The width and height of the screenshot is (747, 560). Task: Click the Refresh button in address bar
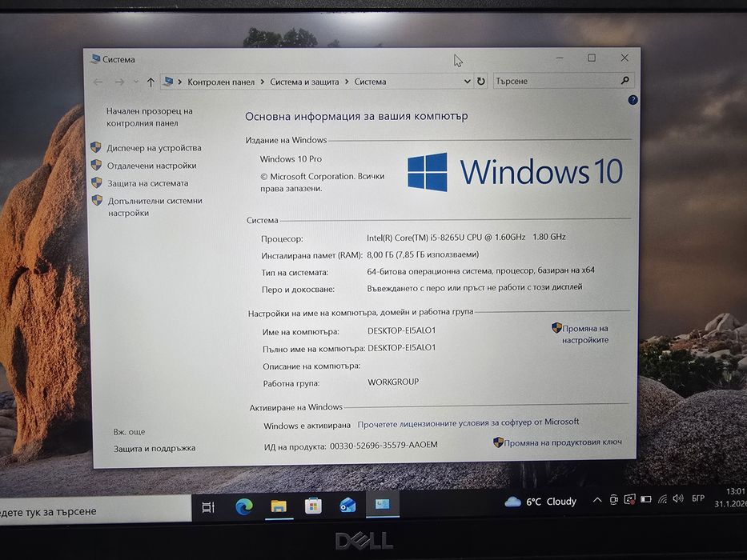pos(481,82)
